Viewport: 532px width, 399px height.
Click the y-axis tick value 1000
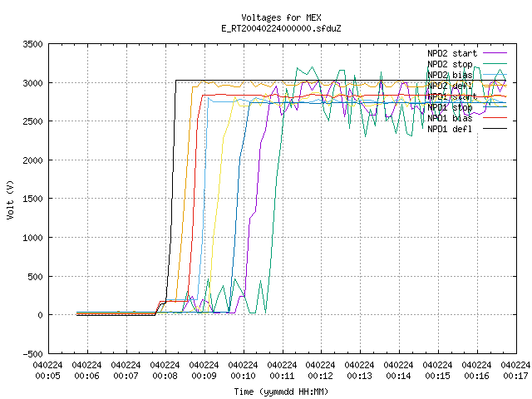(x=33, y=238)
